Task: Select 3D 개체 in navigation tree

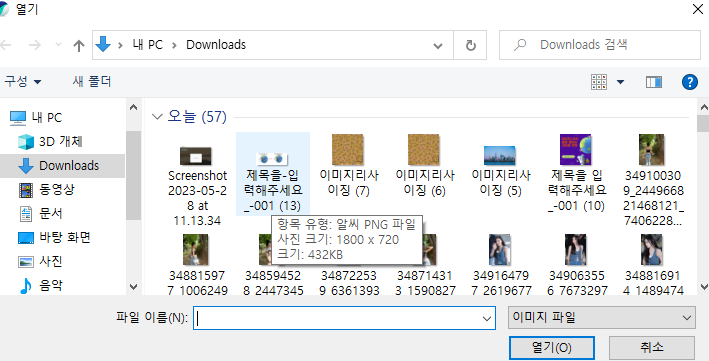Action: pyautogui.click(x=61, y=142)
